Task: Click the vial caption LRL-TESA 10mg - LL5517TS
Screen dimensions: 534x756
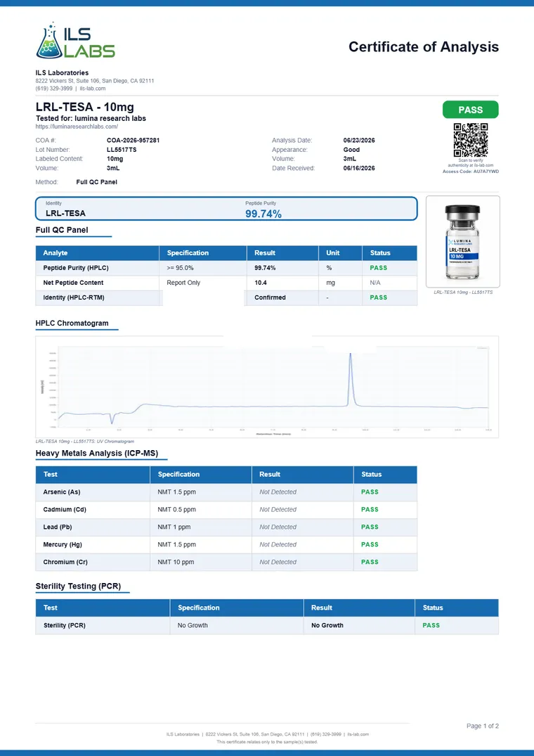Action: (463, 292)
